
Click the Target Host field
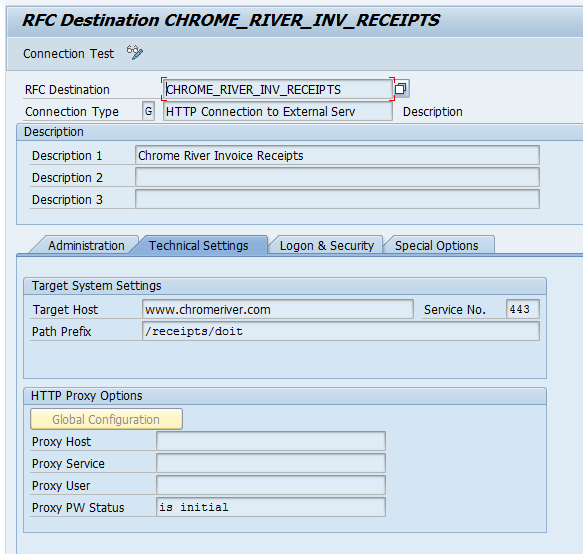[278, 309]
